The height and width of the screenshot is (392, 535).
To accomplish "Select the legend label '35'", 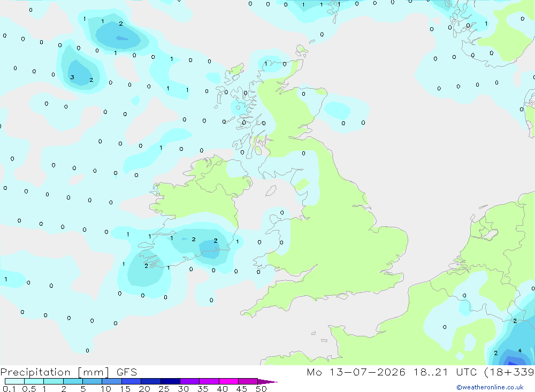I will point(203,389).
